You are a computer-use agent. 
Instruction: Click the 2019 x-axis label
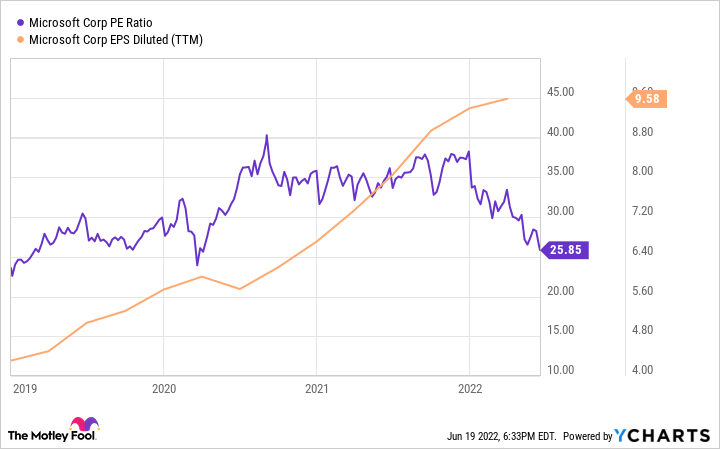click(x=25, y=388)
